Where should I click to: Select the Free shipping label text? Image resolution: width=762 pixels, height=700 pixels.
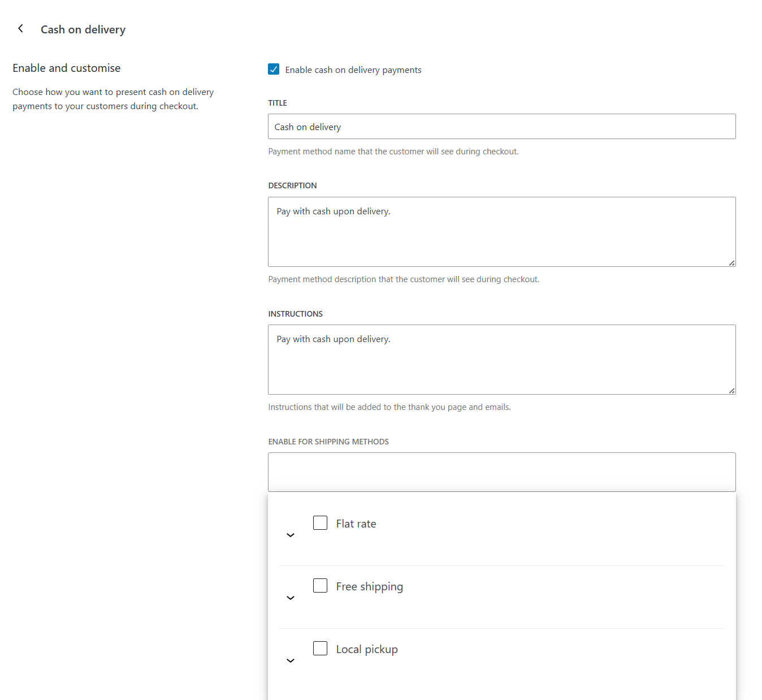[x=370, y=587]
